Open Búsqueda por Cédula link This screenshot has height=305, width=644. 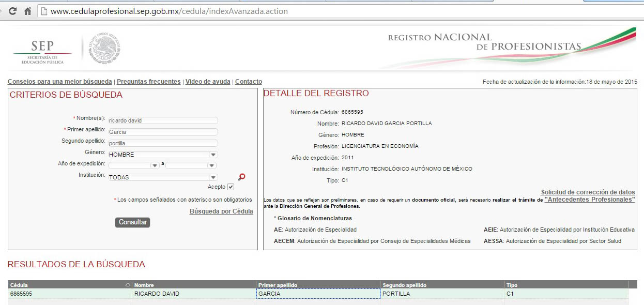[221, 211]
